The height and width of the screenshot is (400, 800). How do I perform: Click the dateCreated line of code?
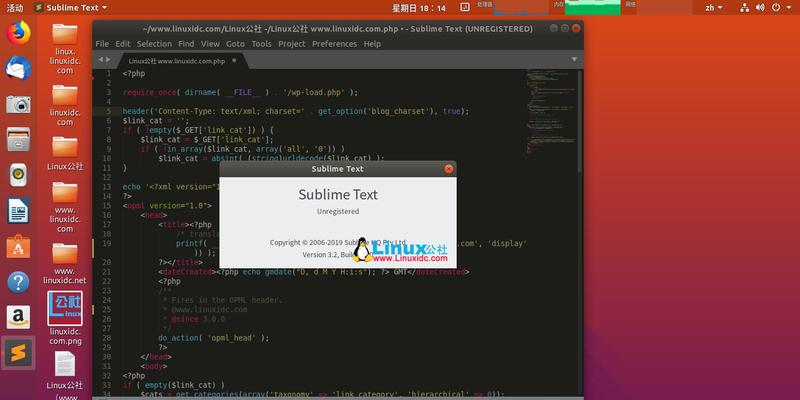[x=313, y=272]
